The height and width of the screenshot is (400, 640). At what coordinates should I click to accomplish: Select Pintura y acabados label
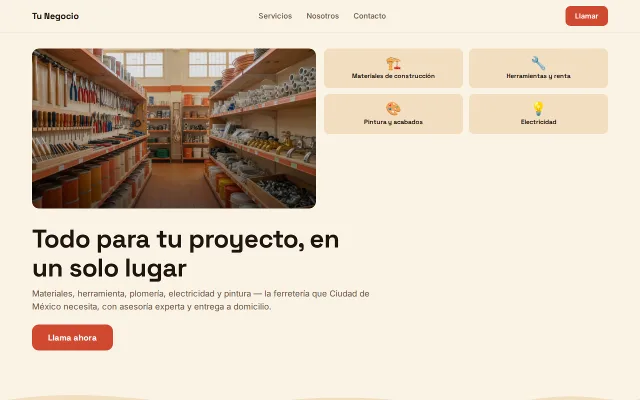(x=393, y=122)
